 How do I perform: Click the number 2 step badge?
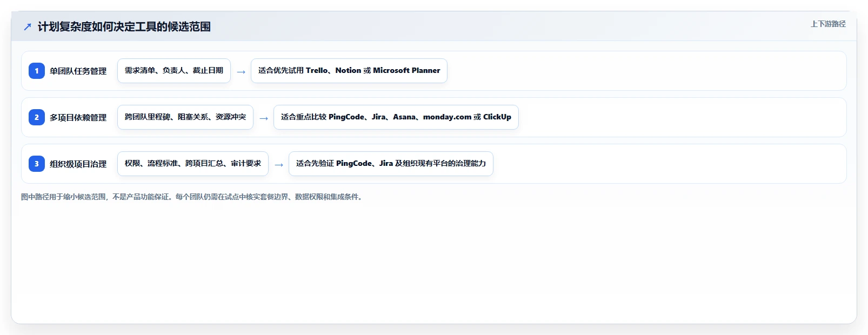pos(37,117)
